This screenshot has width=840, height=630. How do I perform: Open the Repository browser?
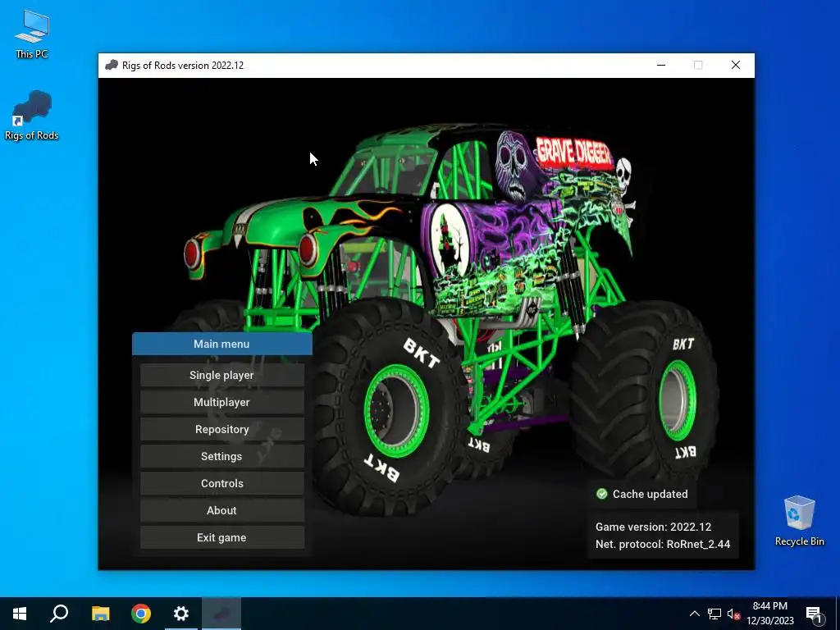point(221,429)
